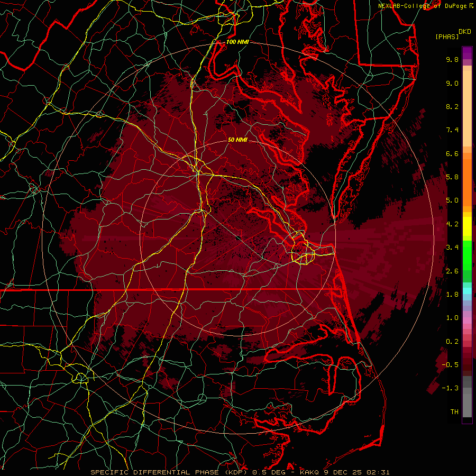476x476 pixels.
Task: Click the DKD legend title
Action: (x=464, y=32)
